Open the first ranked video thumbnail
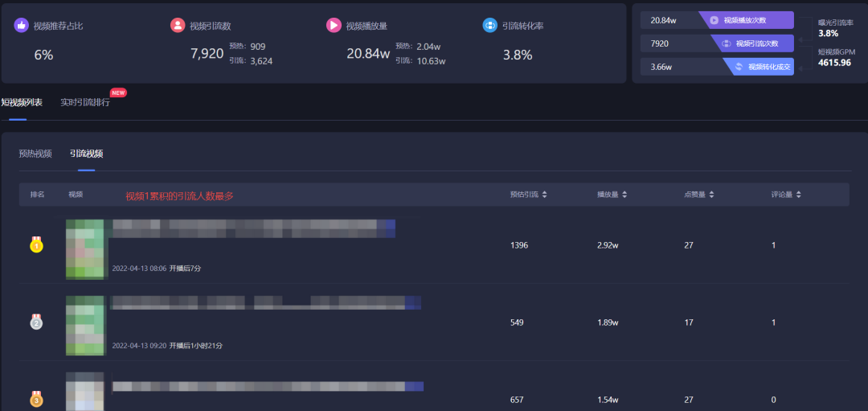Image resolution: width=868 pixels, height=411 pixels. (x=85, y=249)
